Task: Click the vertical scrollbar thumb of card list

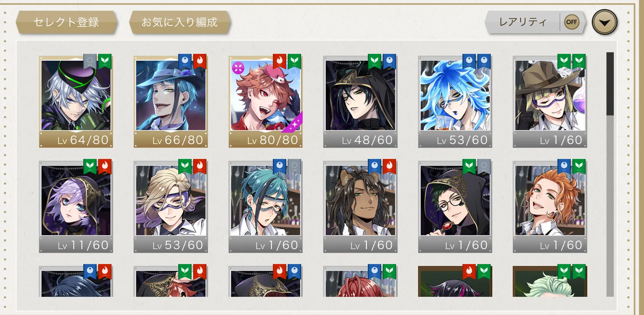Action: 610,84
